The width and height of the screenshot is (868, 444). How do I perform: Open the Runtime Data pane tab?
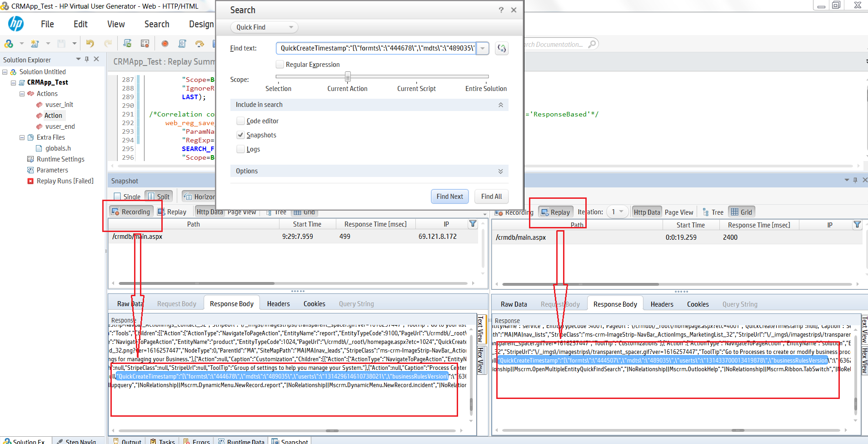coord(241,441)
